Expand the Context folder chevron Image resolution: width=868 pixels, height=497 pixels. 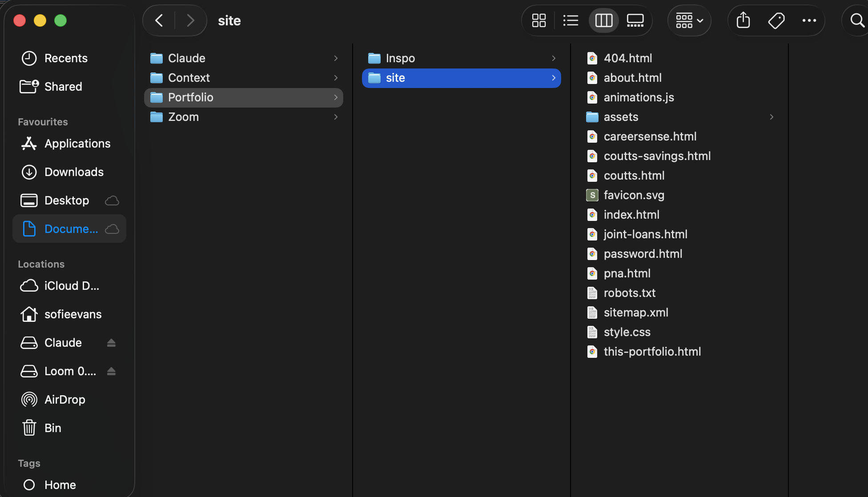tap(336, 78)
